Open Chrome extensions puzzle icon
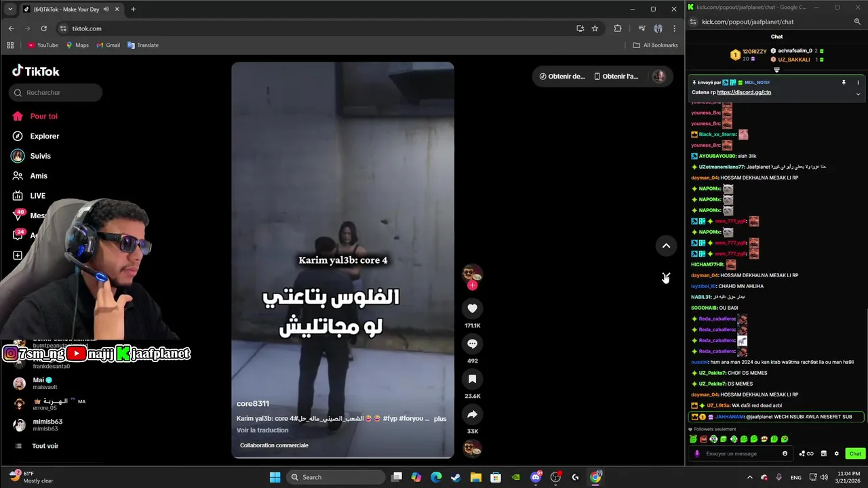This screenshot has width=868, height=488. click(617, 28)
